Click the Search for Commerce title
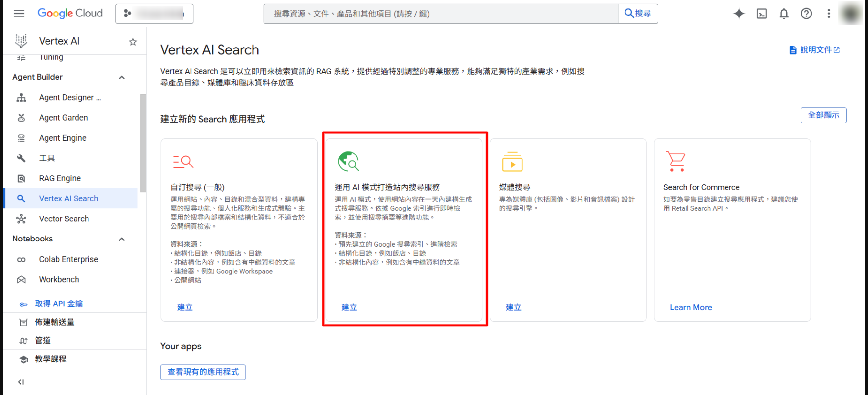 tap(701, 187)
